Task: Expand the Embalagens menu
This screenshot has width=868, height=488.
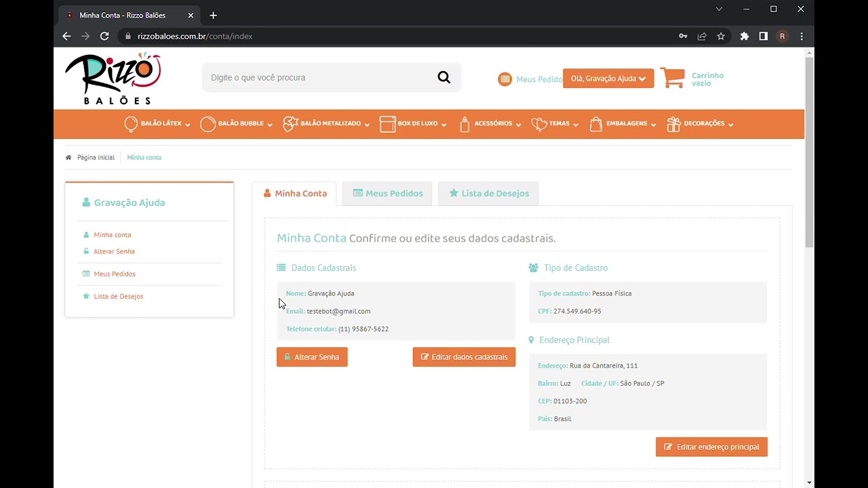Action: point(654,125)
